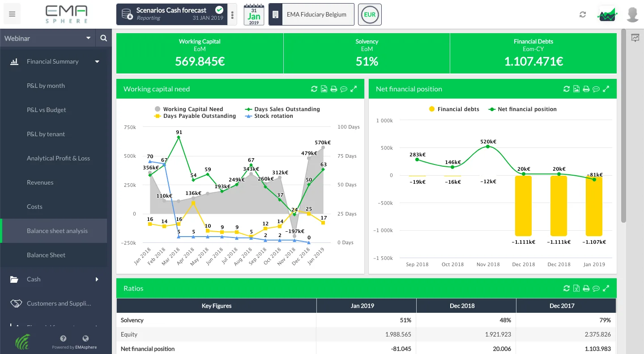Open the help question mark icon
This screenshot has width=644, height=354.
point(63,339)
